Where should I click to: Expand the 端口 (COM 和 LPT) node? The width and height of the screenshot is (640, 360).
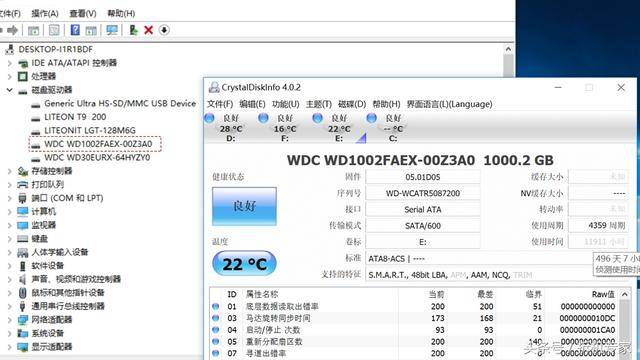(9, 198)
